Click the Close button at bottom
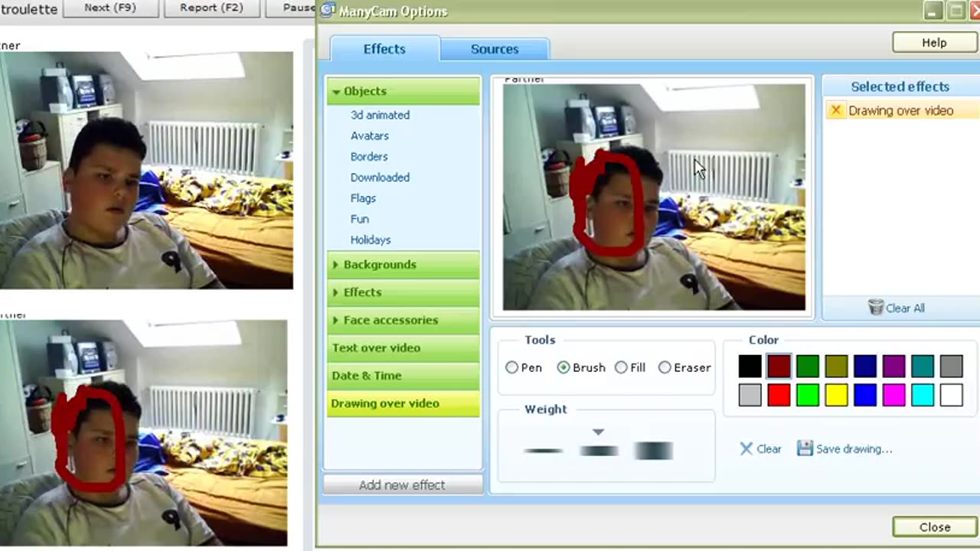Viewport: 980px width, 551px height. 935,527
